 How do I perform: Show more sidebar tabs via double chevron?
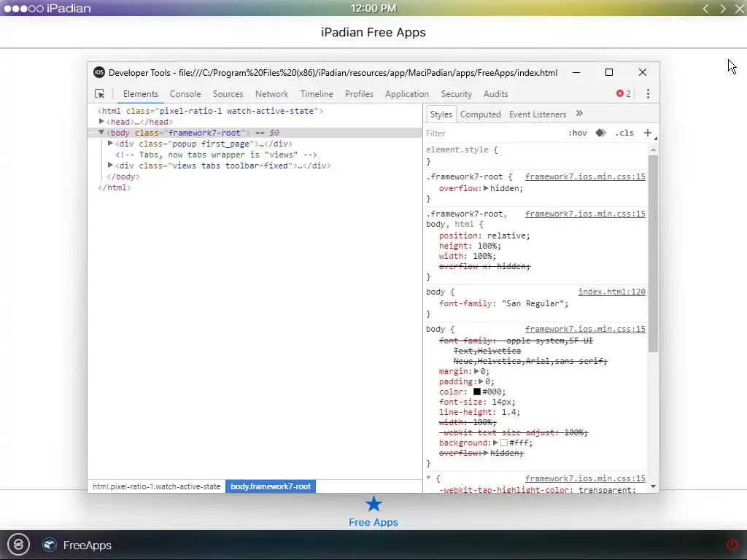pos(579,113)
